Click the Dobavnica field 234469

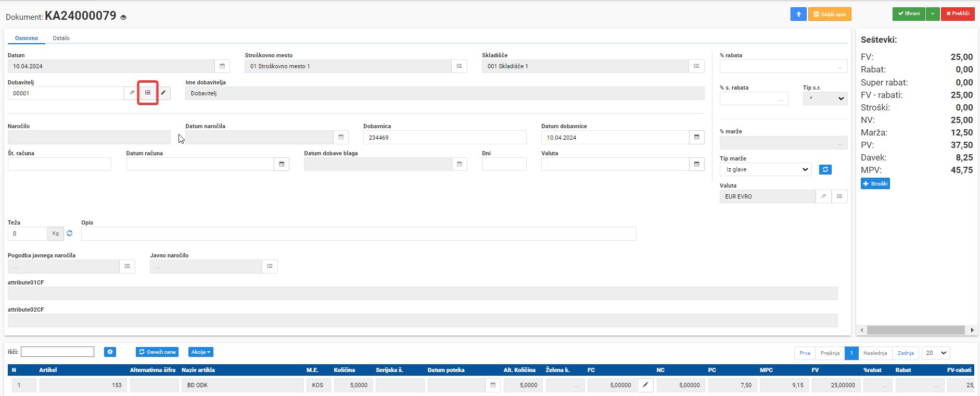444,138
